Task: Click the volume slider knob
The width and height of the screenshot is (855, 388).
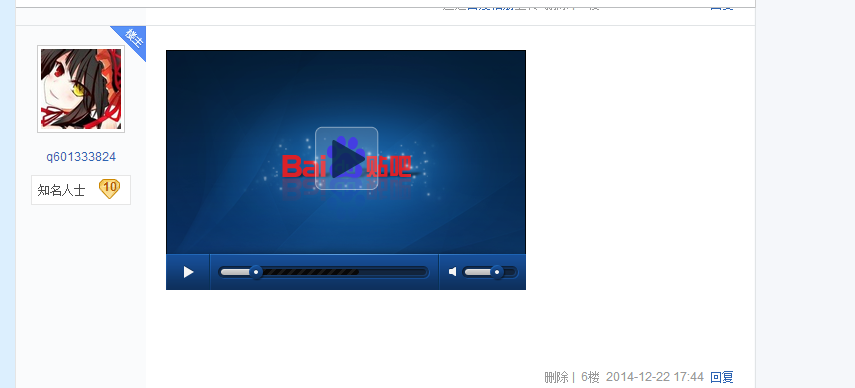Action: pyautogui.click(x=497, y=272)
